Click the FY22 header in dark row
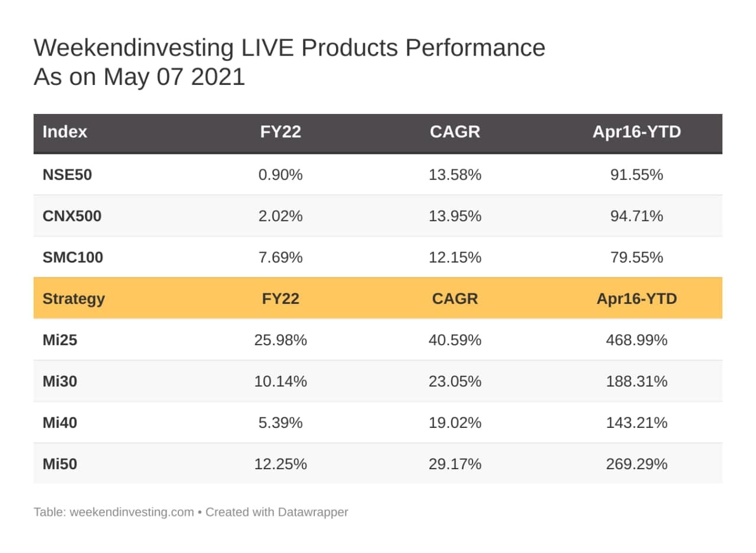 pyautogui.click(x=281, y=132)
